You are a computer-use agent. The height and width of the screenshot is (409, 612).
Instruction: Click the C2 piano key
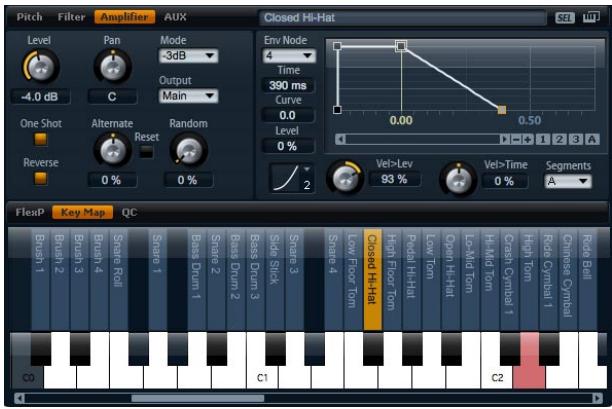(497, 377)
